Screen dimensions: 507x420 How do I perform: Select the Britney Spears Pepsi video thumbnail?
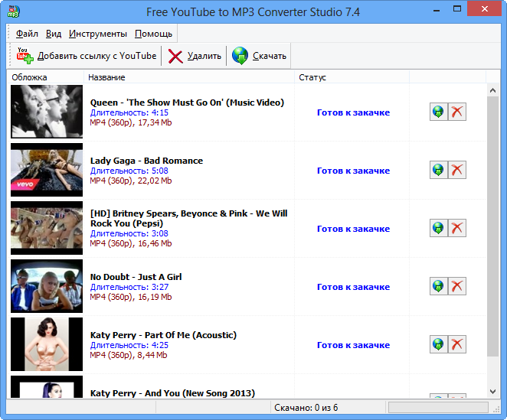[47, 228]
